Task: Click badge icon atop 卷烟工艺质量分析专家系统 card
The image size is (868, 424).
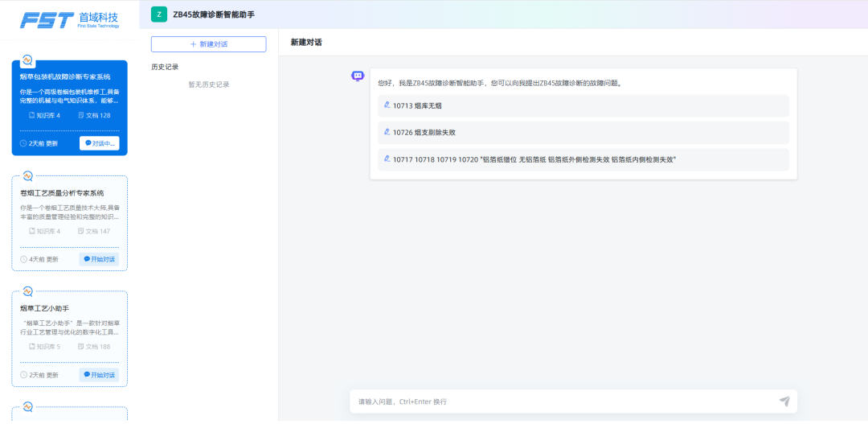Action: click(x=27, y=176)
